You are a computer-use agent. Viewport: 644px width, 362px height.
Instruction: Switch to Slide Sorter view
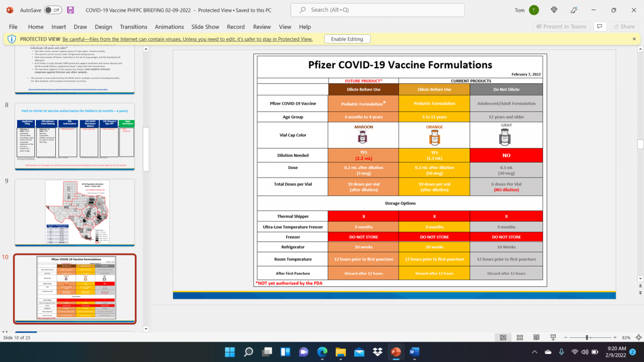click(519, 337)
